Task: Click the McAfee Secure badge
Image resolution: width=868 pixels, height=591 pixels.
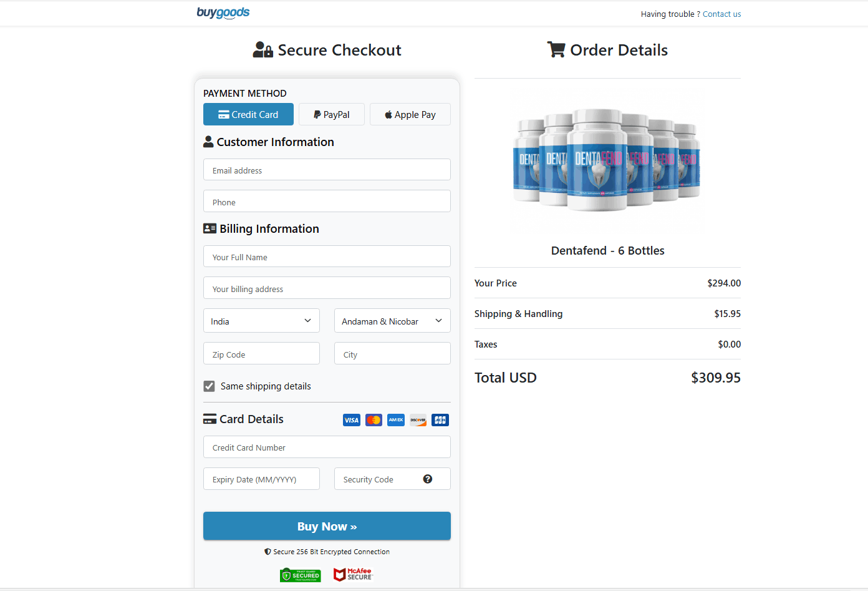Action: (x=353, y=574)
